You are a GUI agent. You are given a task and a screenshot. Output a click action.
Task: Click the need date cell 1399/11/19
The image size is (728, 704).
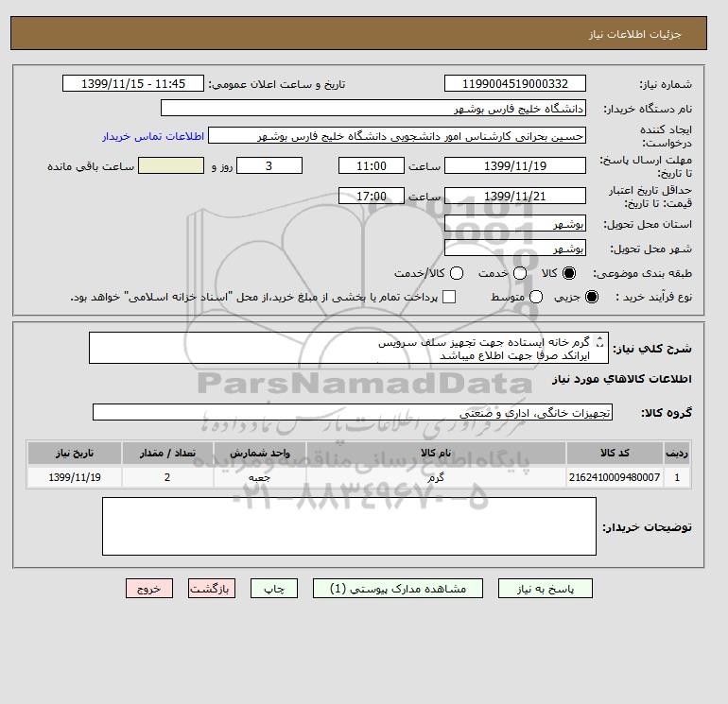pos(75,477)
